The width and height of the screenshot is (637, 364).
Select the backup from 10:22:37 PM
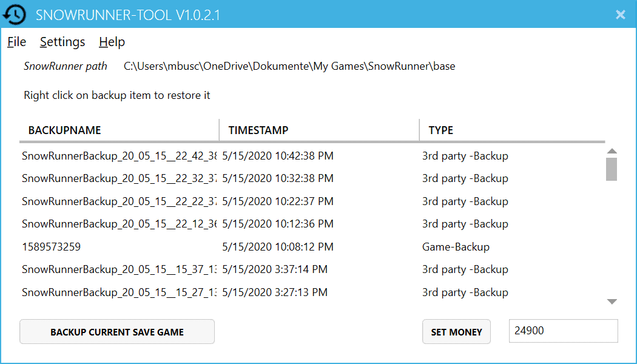[x=277, y=201]
